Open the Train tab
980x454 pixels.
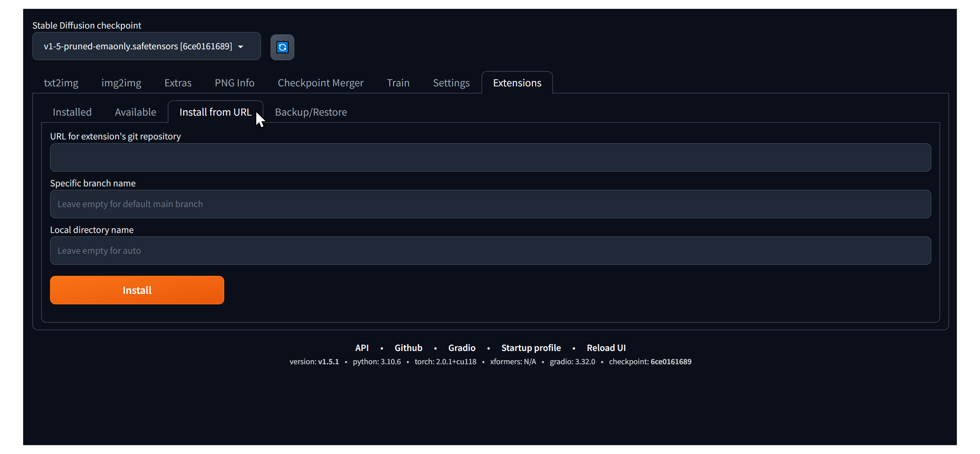click(x=398, y=83)
